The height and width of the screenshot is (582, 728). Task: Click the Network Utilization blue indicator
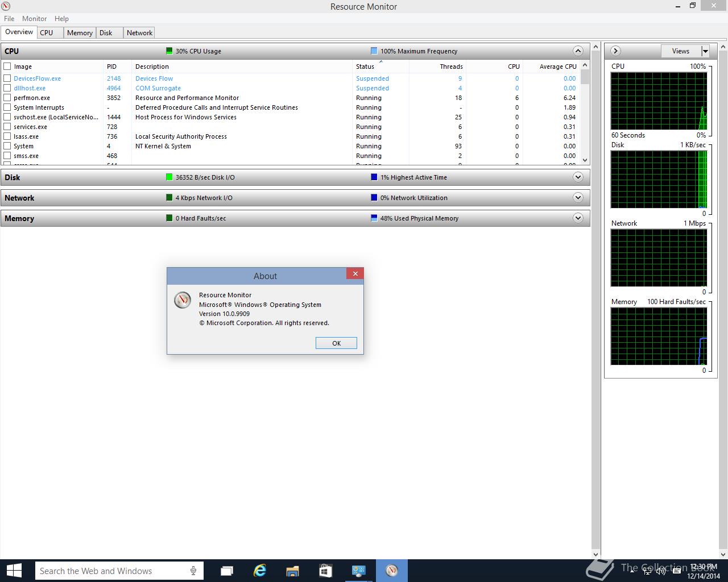click(374, 198)
